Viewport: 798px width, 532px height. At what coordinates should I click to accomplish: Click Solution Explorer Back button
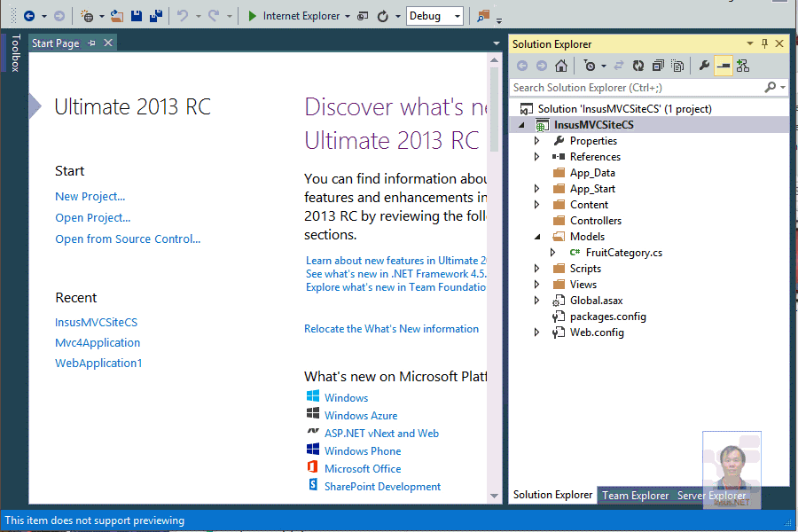pyautogui.click(x=522, y=66)
